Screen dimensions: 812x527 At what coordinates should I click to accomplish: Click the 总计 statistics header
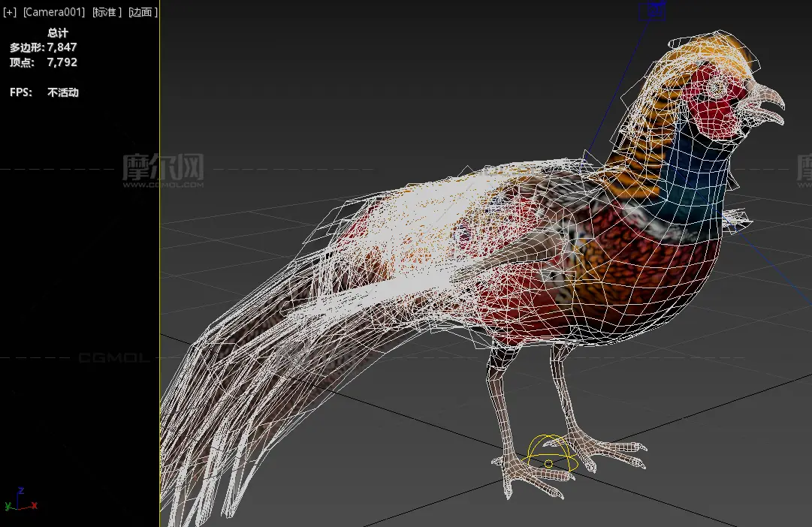[x=58, y=33]
